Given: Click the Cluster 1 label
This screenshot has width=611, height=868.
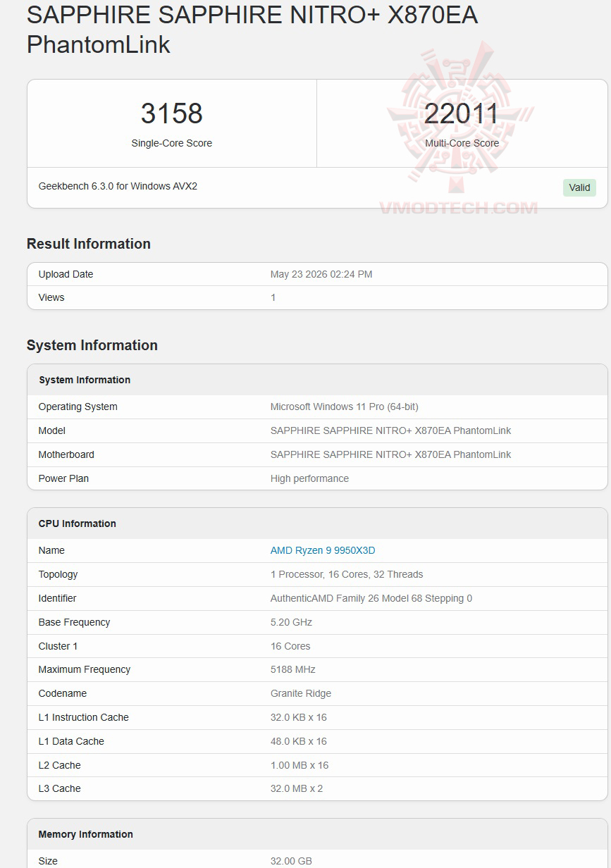Looking at the screenshot, I should coord(58,646).
